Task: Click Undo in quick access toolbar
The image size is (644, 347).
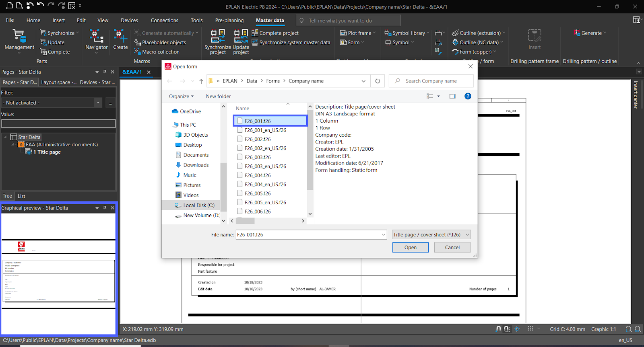Action: coord(40,6)
